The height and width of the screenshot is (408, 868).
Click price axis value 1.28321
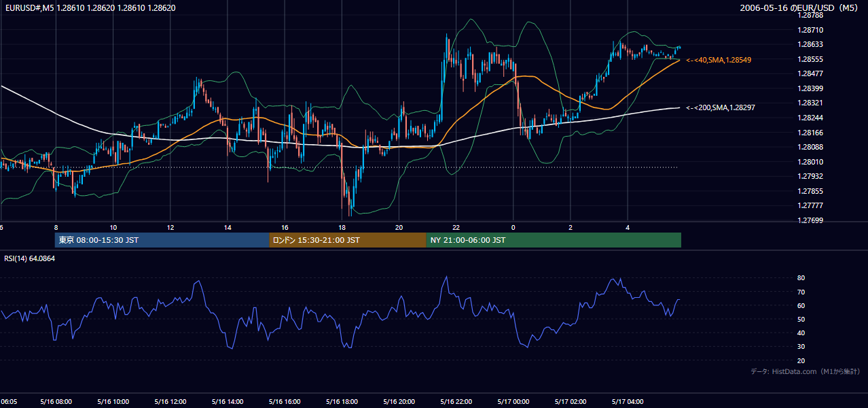point(810,103)
